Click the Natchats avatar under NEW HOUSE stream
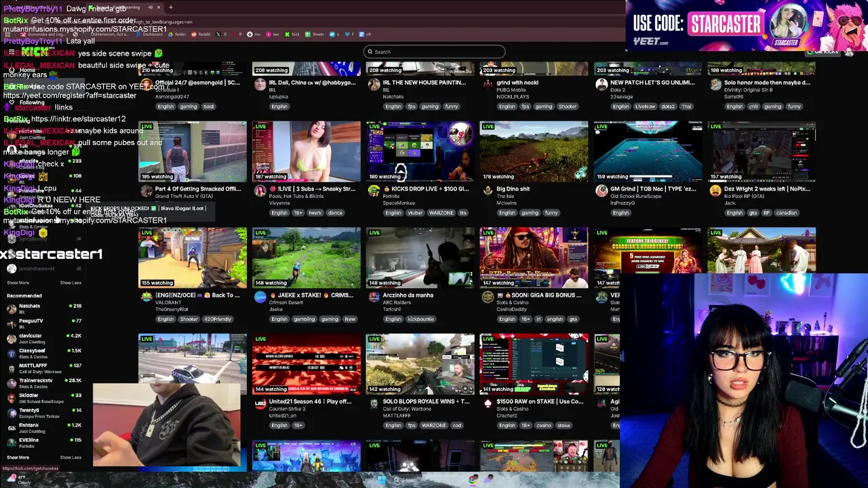The image size is (868, 488). click(x=374, y=84)
